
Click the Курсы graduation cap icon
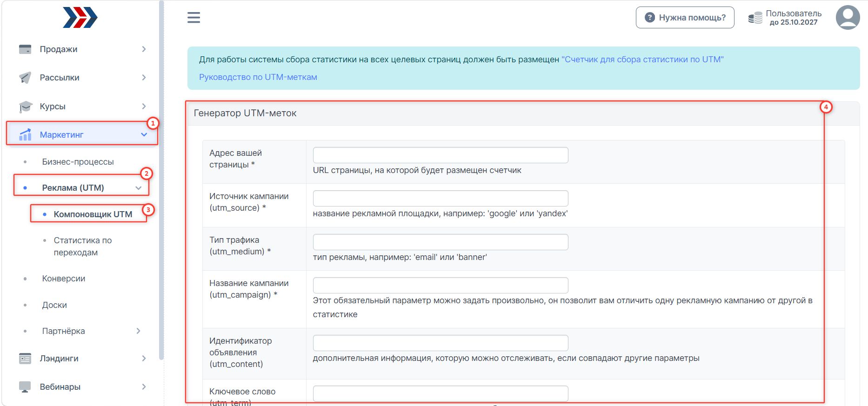[x=25, y=106]
